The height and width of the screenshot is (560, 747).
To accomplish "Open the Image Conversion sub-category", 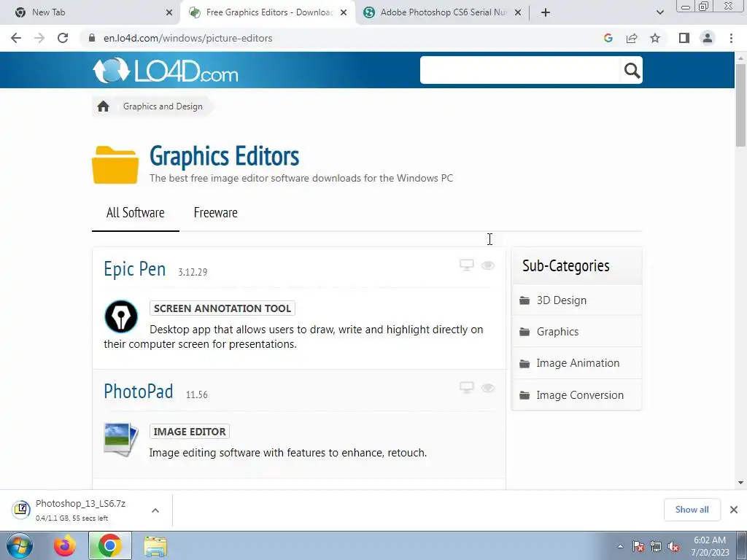I will pos(577,394).
